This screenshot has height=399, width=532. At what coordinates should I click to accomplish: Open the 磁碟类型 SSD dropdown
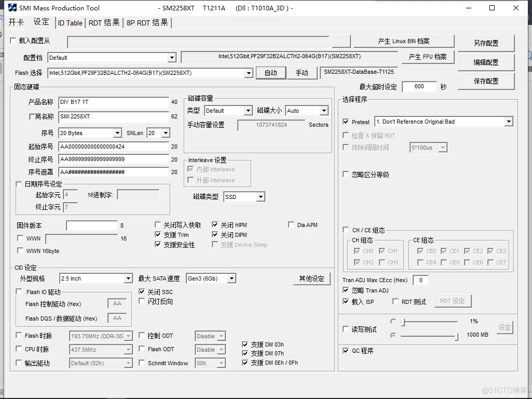point(261,197)
